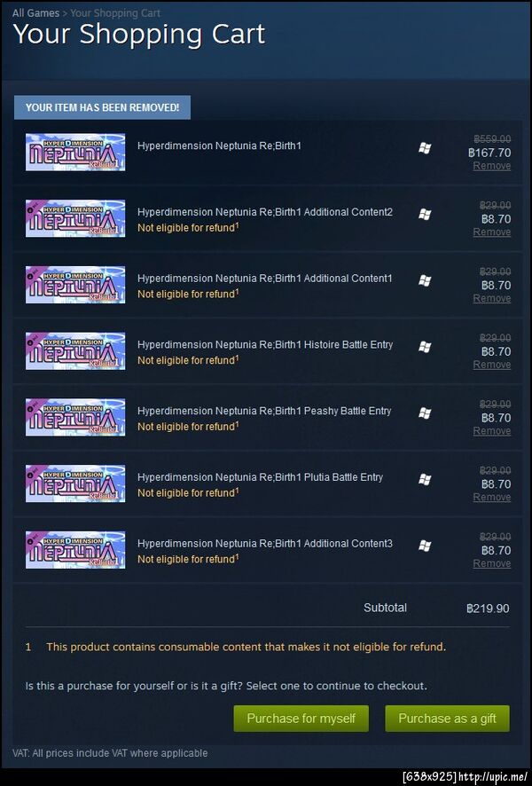532x786 pixels.
Task: Open Plutia Battle Entry title link
Action: pyautogui.click(x=260, y=477)
